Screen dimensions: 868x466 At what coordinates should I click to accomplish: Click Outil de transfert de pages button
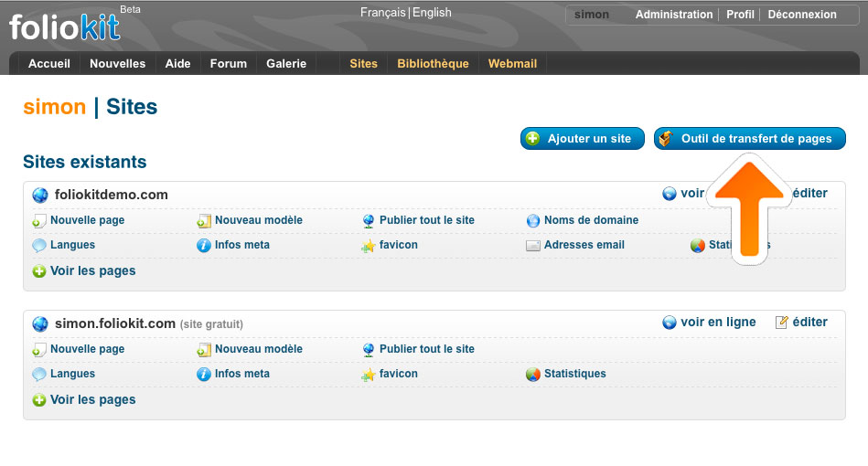point(749,138)
